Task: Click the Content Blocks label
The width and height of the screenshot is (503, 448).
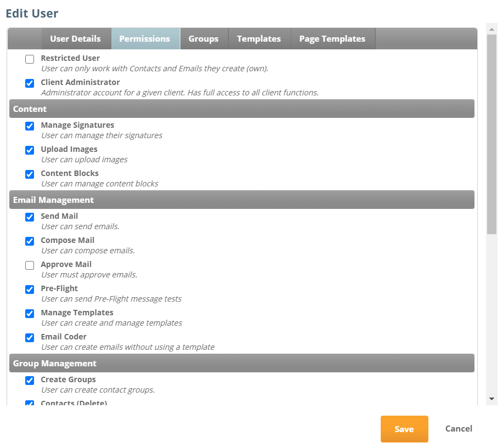Action: tap(70, 173)
